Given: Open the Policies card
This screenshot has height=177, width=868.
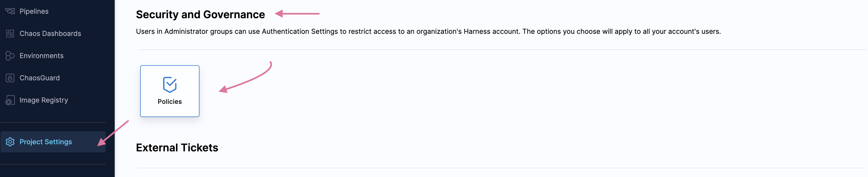Looking at the screenshot, I should pos(170,91).
